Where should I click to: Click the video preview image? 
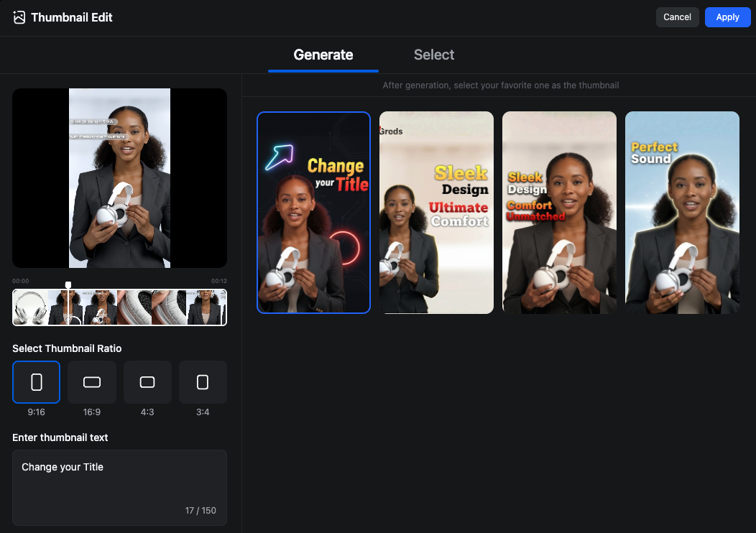[119, 178]
